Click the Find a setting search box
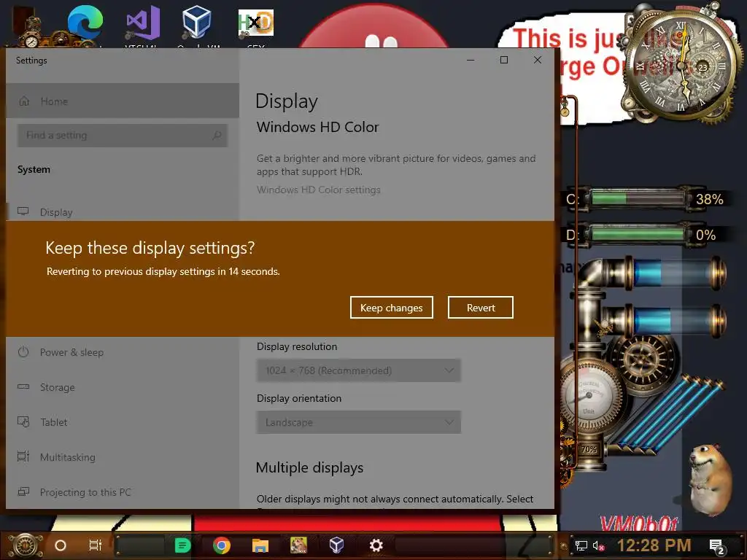Screen dimensions: 747x560 123,135
